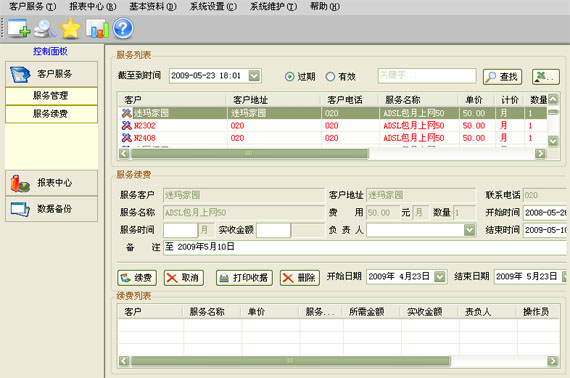Click the service list scroll up arrow
This screenshot has height=378, width=570.
(x=553, y=99)
